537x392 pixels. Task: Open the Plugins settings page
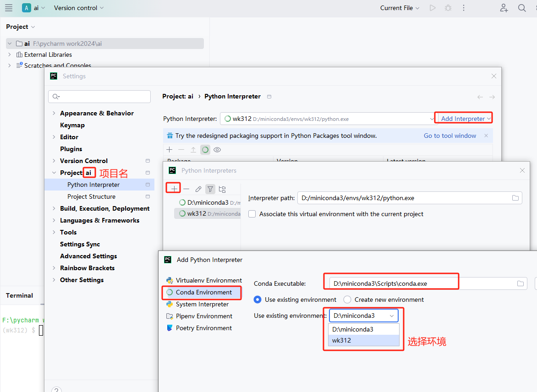click(x=71, y=149)
